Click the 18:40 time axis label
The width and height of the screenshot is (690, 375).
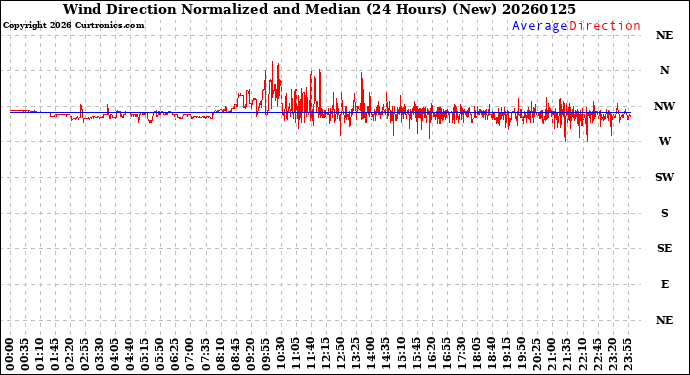point(491,355)
